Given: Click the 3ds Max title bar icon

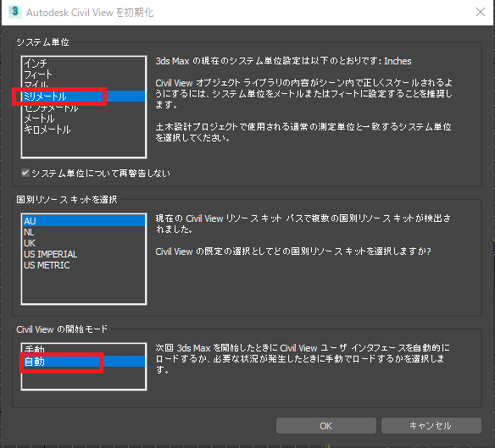Looking at the screenshot, I should (15, 12).
